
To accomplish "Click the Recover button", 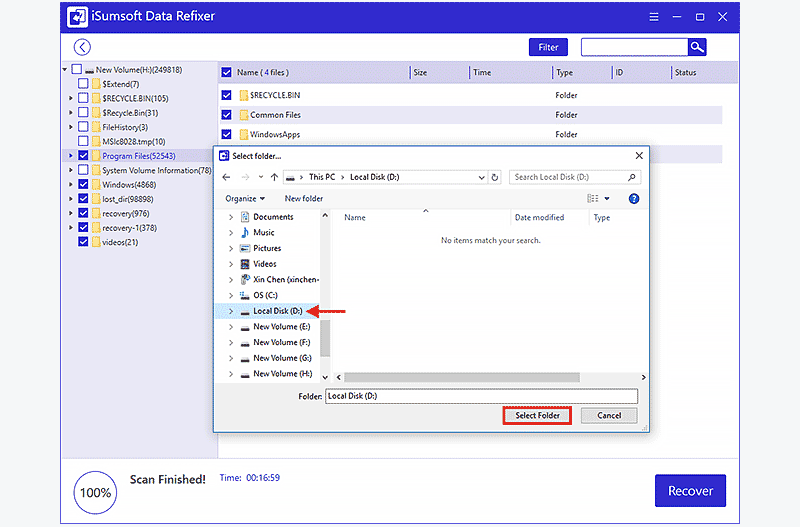I will [690, 491].
